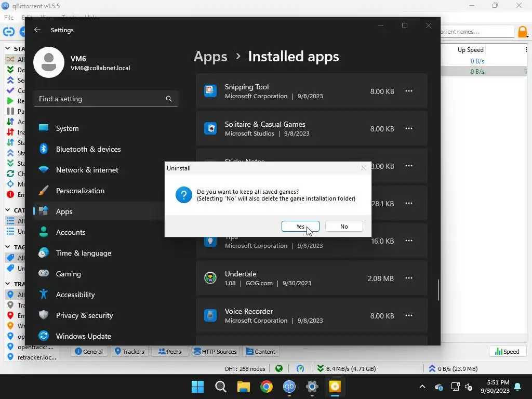Switch to qBittorrent General tab
The image size is (532, 399).
point(89,352)
